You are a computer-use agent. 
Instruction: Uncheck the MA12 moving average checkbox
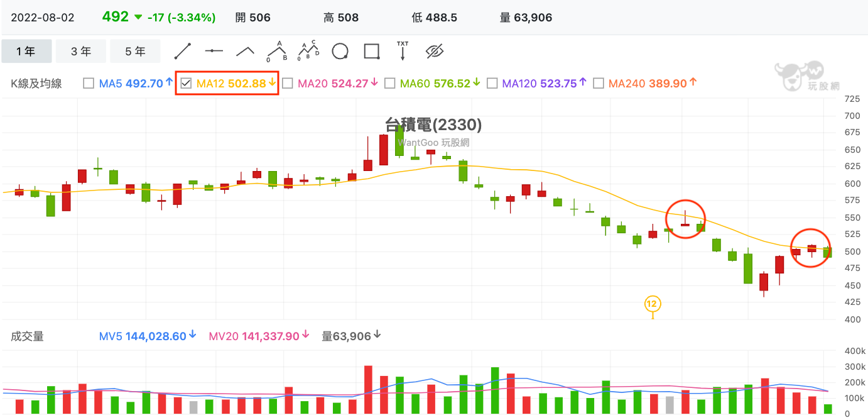(x=186, y=83)
